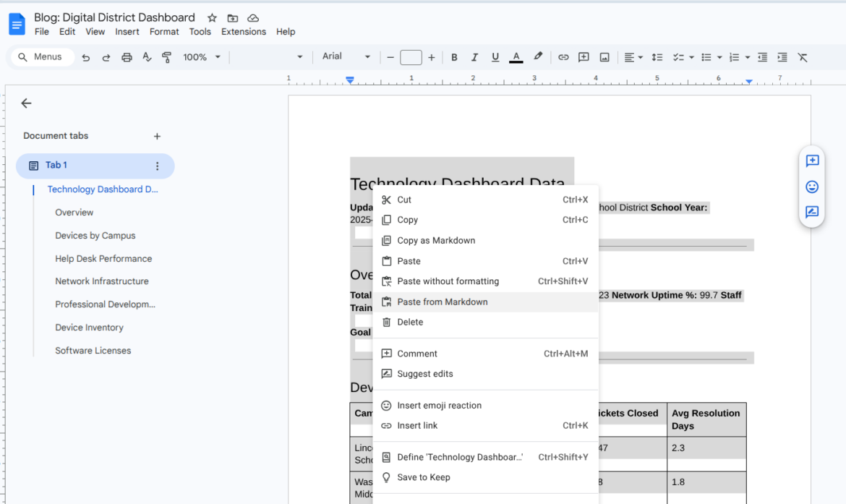Open the Arial font dropdown
This screenshot has width=846, height=504.
pos(346,56)
